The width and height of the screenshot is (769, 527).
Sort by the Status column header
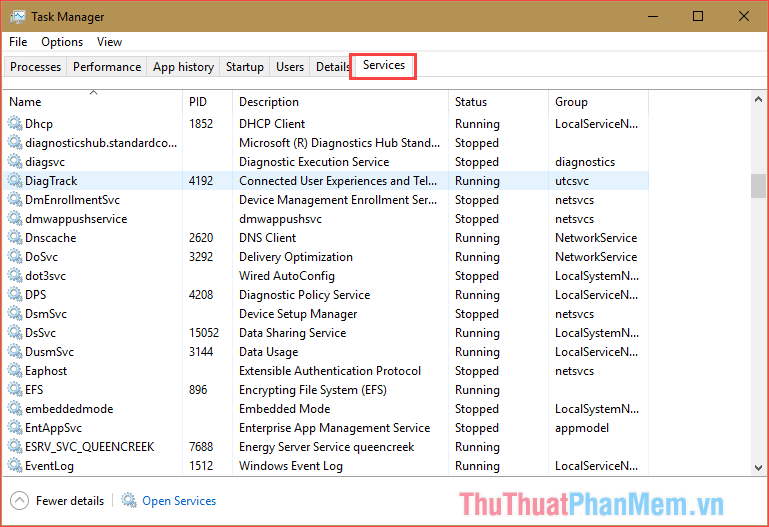(x=498, y=101)
